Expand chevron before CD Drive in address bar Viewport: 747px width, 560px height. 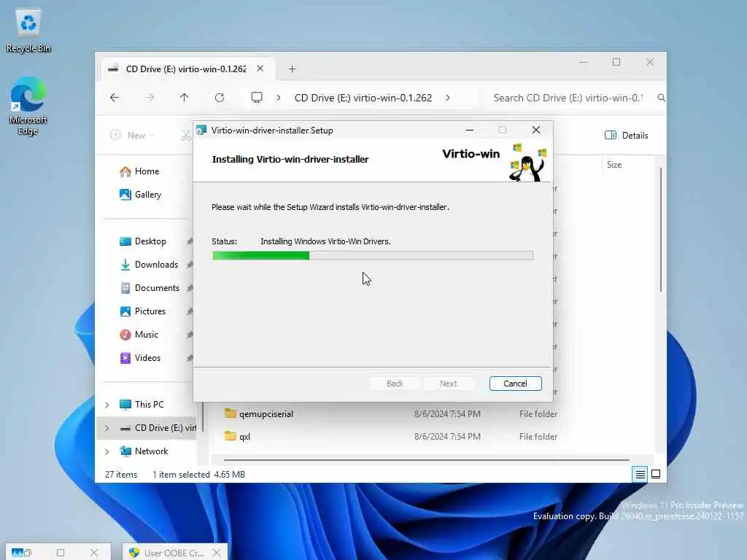[x=279, y=98]
